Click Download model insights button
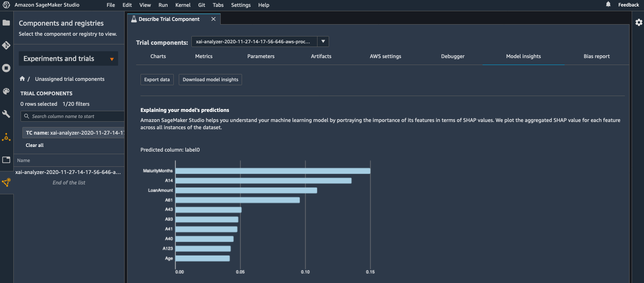This screenshot has height=283, width=644. point(210,79)
